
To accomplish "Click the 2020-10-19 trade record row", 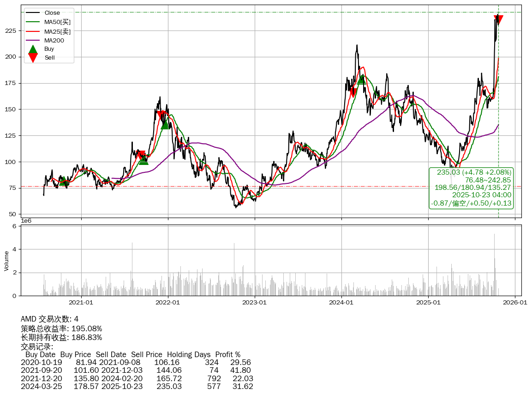I will coord(136,363).
